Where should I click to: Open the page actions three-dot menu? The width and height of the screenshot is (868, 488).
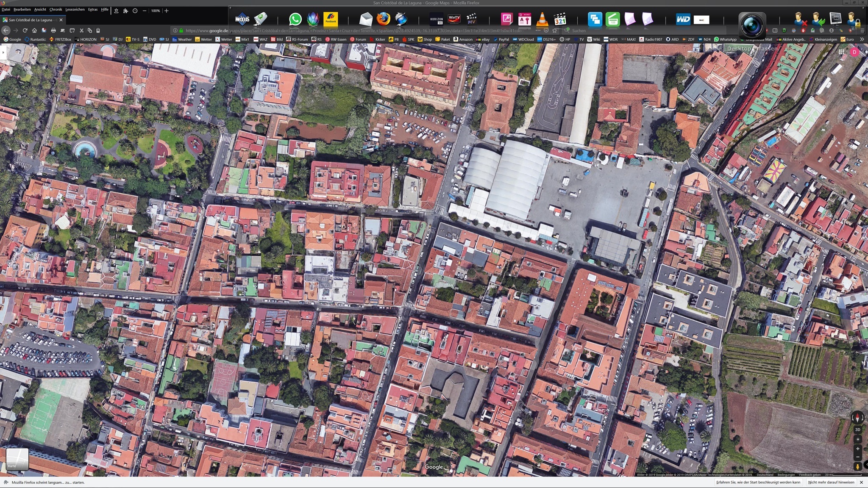click(x=538, y=30)
